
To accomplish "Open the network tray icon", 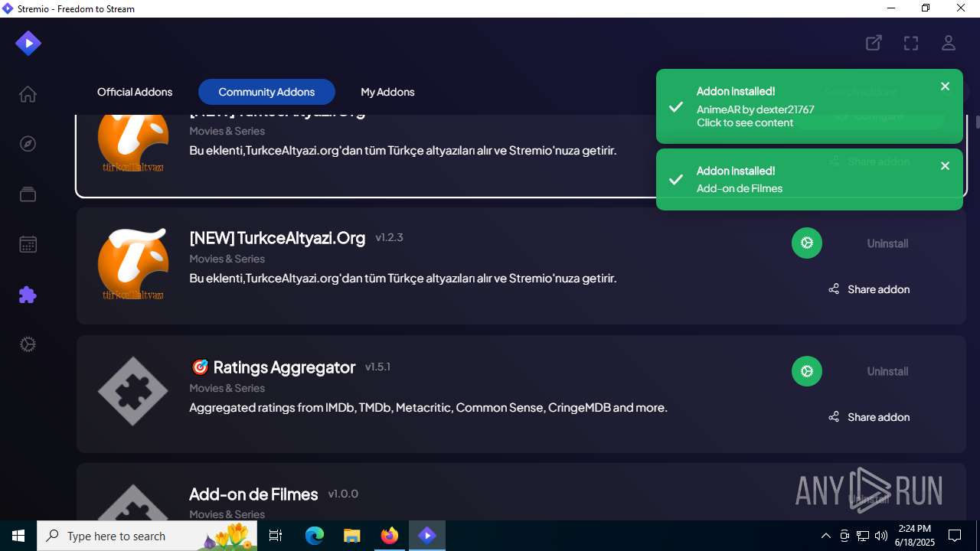I will point(863,536).
